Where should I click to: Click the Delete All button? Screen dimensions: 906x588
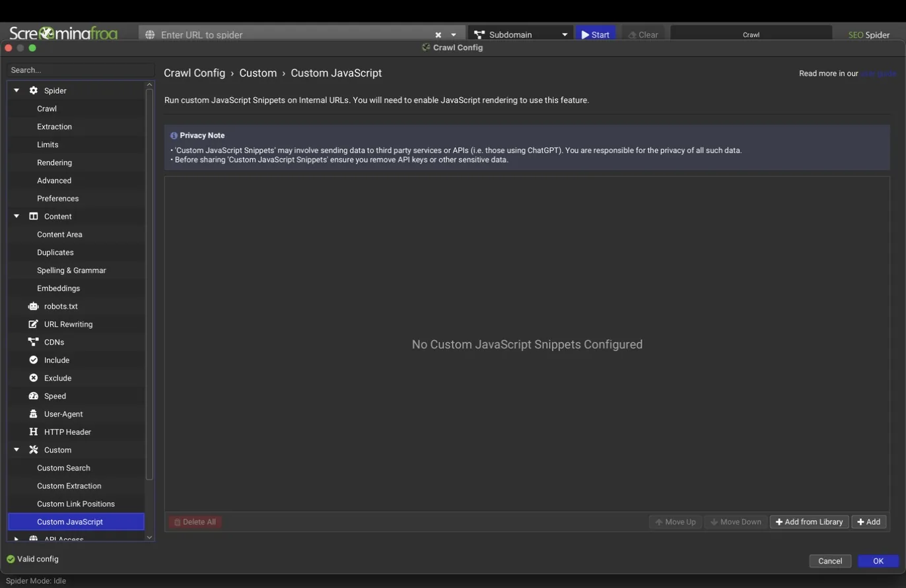195,521
